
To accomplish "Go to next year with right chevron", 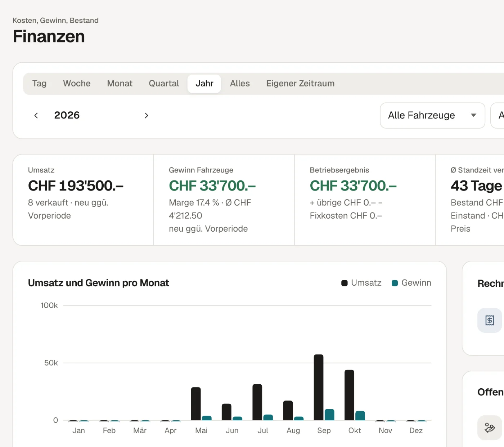I will click(x=146, y=115).
